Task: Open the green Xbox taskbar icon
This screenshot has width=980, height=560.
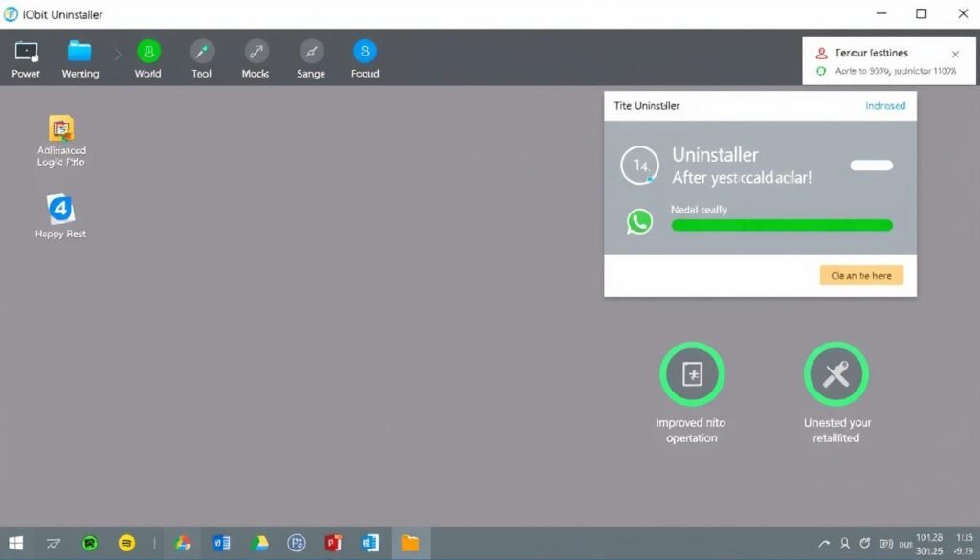Action: (x=90, y=543)
